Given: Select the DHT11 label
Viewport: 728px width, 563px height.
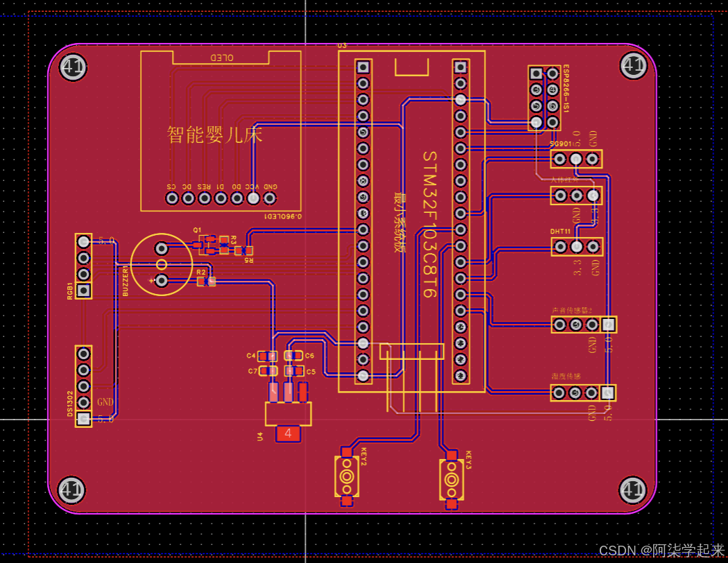Looking at the screenshot, I should click(x=560, y=231).
